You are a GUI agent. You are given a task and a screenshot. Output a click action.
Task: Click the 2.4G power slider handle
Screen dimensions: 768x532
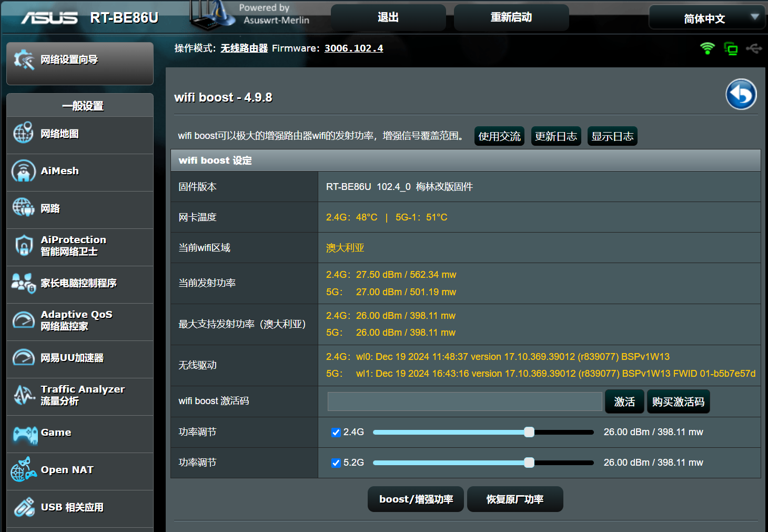pos(529,432)
